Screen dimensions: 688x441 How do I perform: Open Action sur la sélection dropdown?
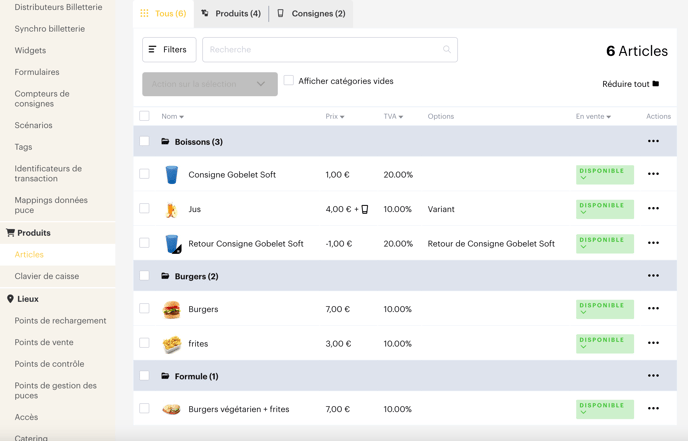pyautogui.click(x=209, y=84)
